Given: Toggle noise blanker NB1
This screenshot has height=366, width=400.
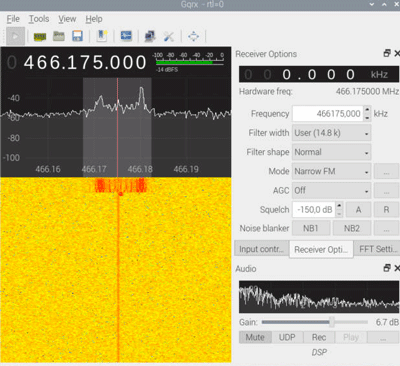Looking at the screenshot, I should 311,228.
